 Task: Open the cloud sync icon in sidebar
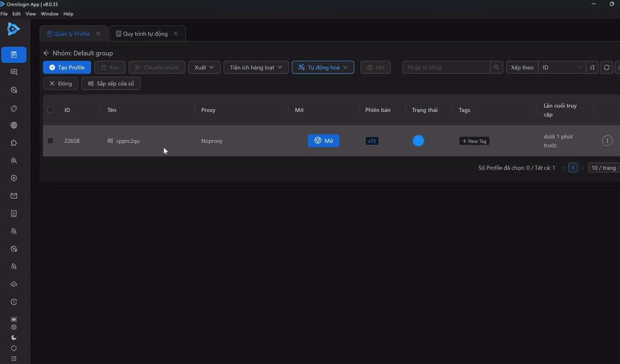coord(13,284)
